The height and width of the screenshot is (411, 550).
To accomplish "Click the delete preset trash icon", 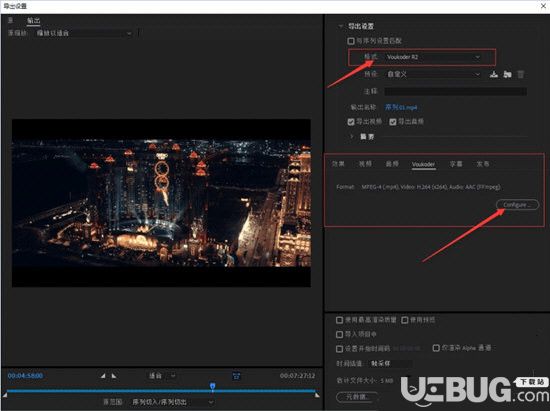I will (x=521, y=74).
